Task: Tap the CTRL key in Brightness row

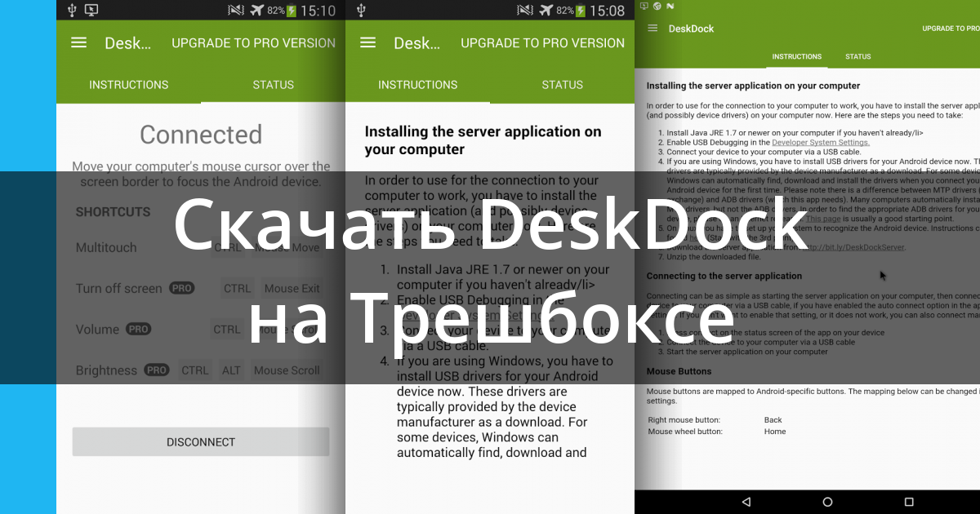Action: click(195, 370)
